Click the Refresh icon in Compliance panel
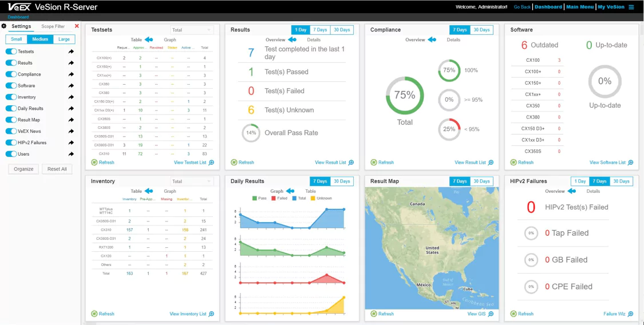 coord(373,162)
